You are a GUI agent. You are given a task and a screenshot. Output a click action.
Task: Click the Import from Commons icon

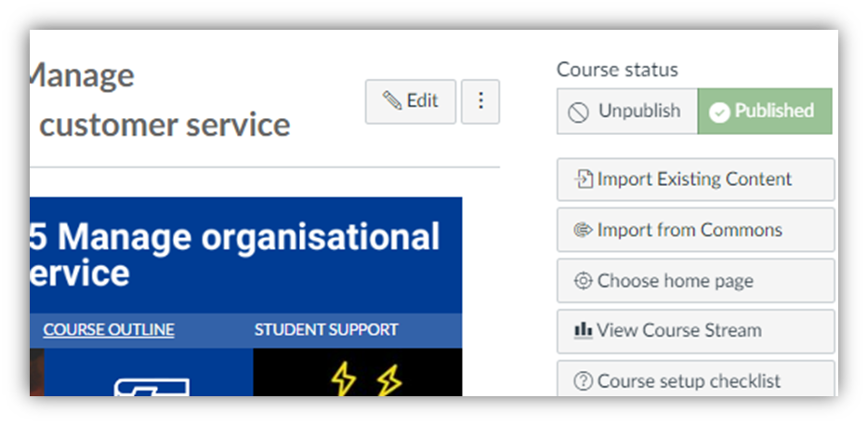[583, 230]
